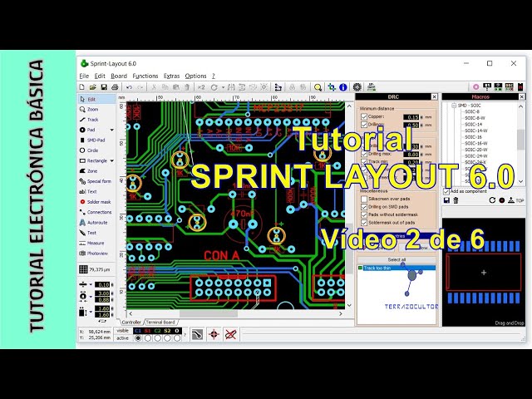Open the Edit menu
This screenshot has width=532, height=399.
[x=100, y=76]
